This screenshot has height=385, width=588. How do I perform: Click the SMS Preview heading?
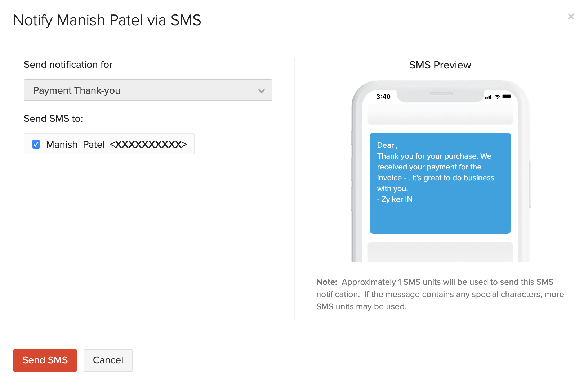click(x=440, y=65)
